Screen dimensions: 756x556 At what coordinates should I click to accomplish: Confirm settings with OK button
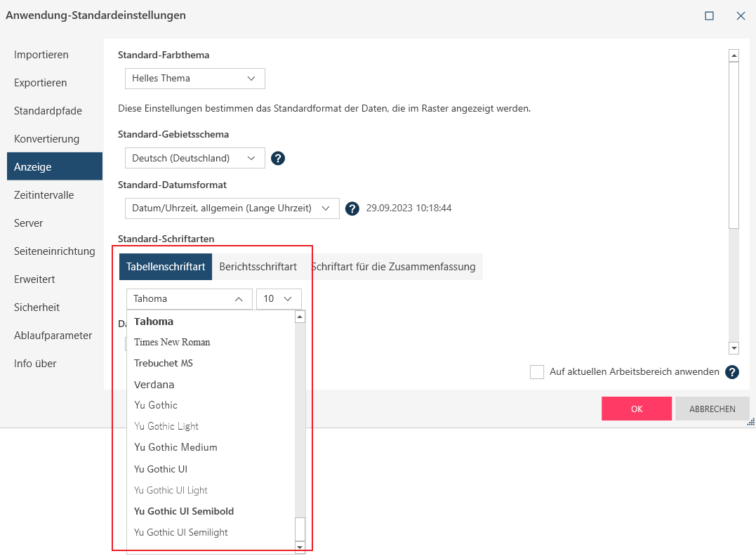click(x=637, y=409)
